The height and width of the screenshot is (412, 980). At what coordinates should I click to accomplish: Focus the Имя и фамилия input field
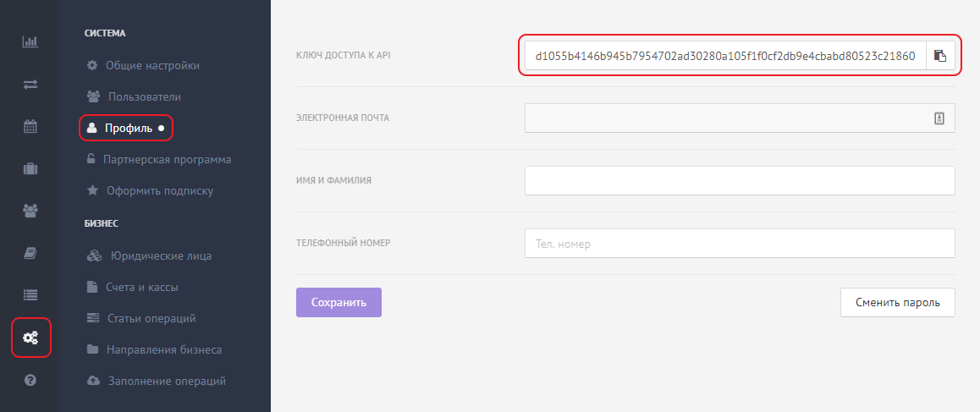(x=740, y=181)
